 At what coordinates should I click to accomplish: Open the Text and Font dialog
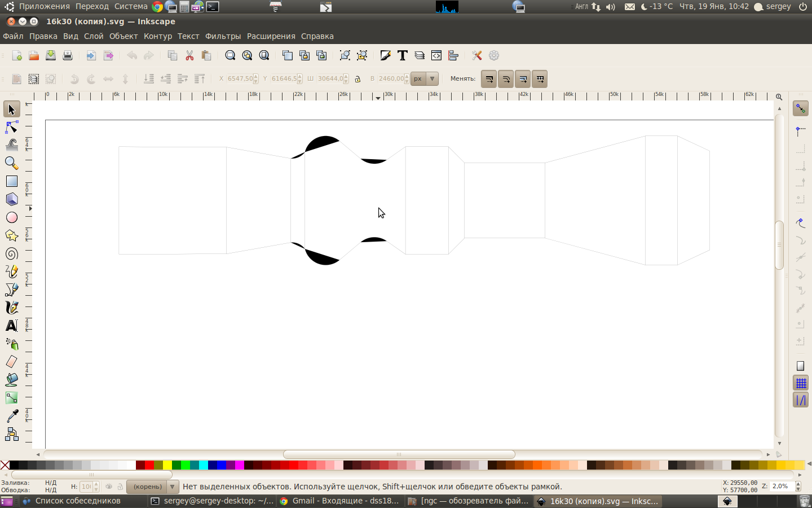point(403,55)
